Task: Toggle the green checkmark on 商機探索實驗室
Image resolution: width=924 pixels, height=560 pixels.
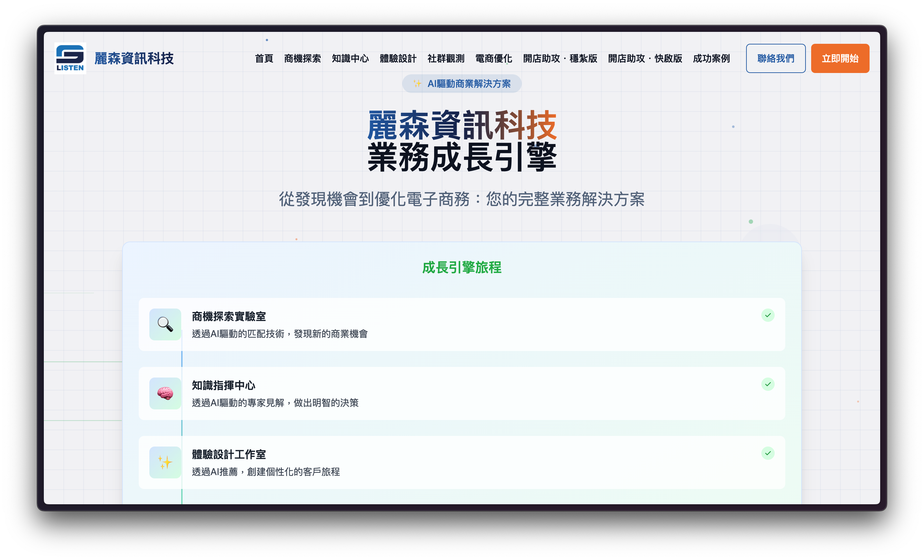Action: pos(768,315)
